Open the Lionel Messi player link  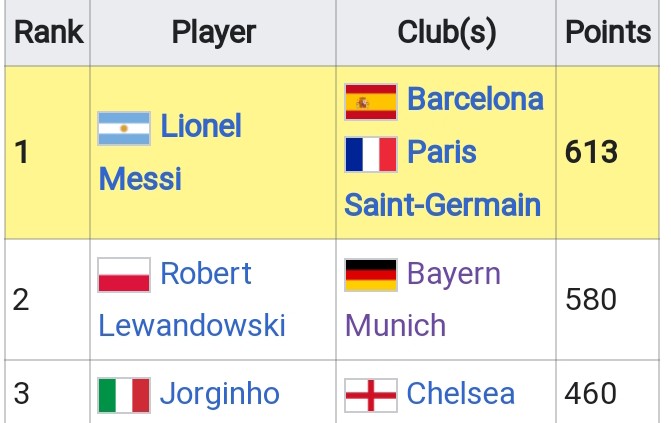[x=170, y=152]
